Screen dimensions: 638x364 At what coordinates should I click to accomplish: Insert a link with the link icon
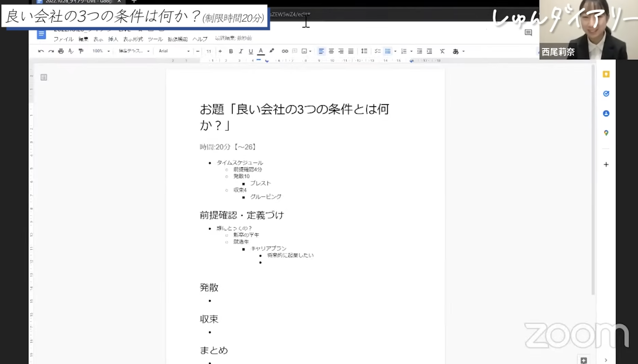pos(285,51)
